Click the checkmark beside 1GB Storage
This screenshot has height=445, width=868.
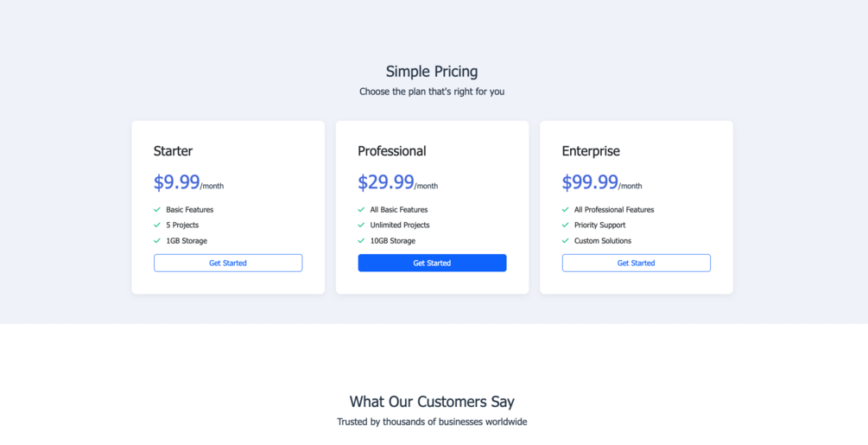[157, 241]
